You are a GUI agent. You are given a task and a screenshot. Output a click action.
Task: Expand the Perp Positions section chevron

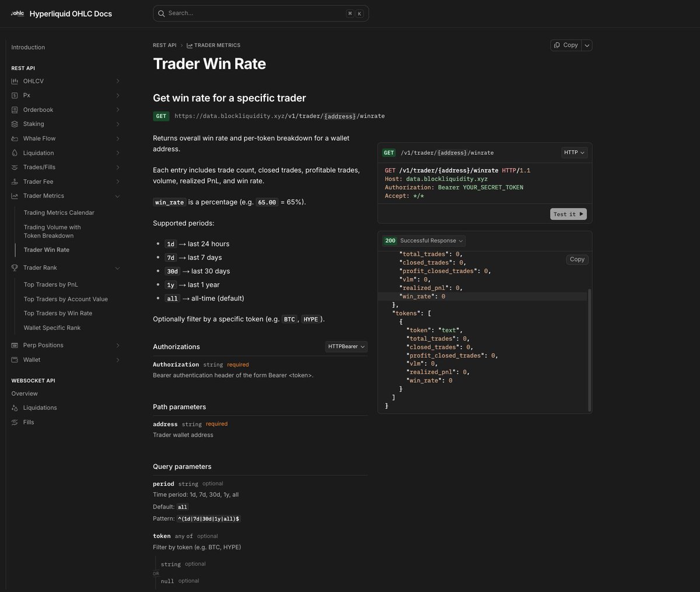[x=118, y=345]
